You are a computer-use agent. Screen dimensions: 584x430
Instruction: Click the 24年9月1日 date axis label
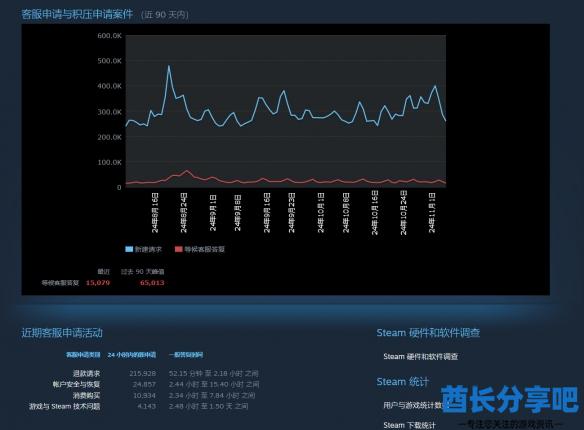[x=213, y=212]
